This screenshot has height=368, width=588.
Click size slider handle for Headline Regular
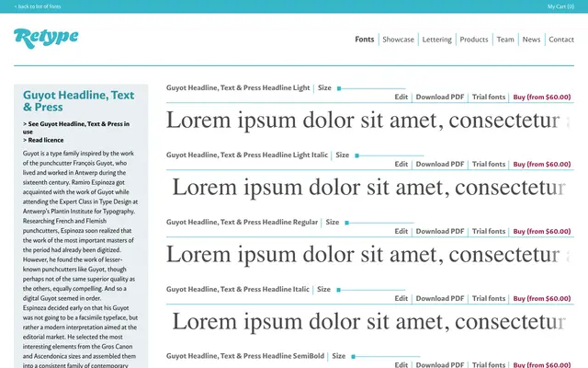[347, 223]
